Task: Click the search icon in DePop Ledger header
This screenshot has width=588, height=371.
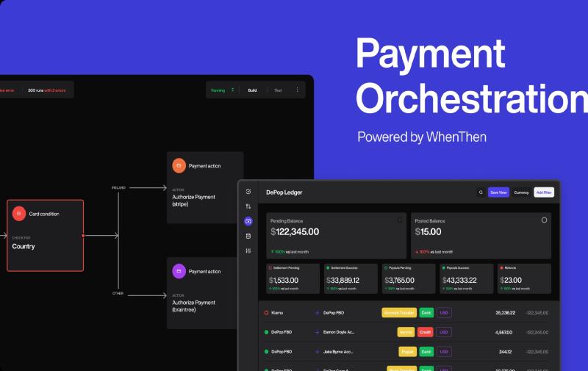Action: click(481, 192)
